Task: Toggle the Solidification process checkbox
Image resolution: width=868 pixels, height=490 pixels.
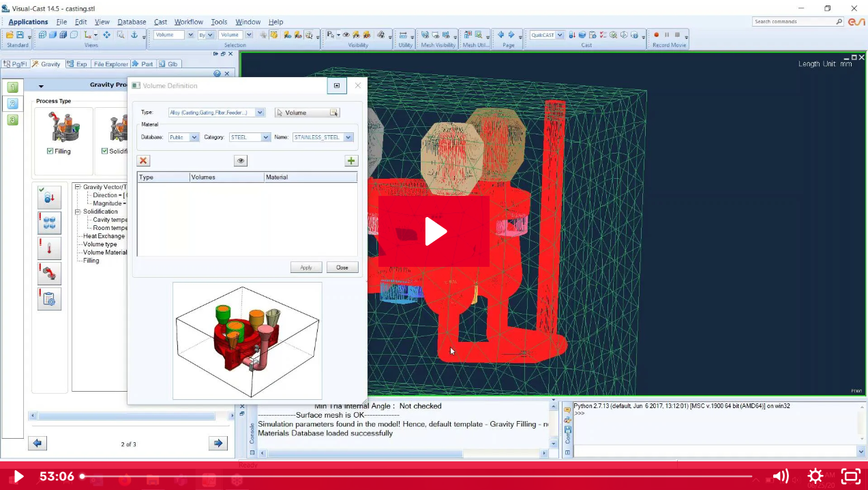Action: pos(105,152)
